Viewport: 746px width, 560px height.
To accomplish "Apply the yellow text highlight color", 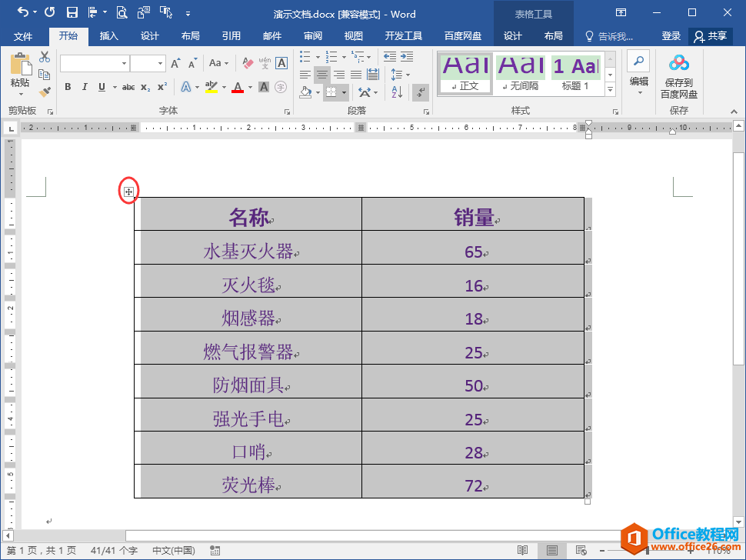I will pyautogui.click(x=211, y=87).
